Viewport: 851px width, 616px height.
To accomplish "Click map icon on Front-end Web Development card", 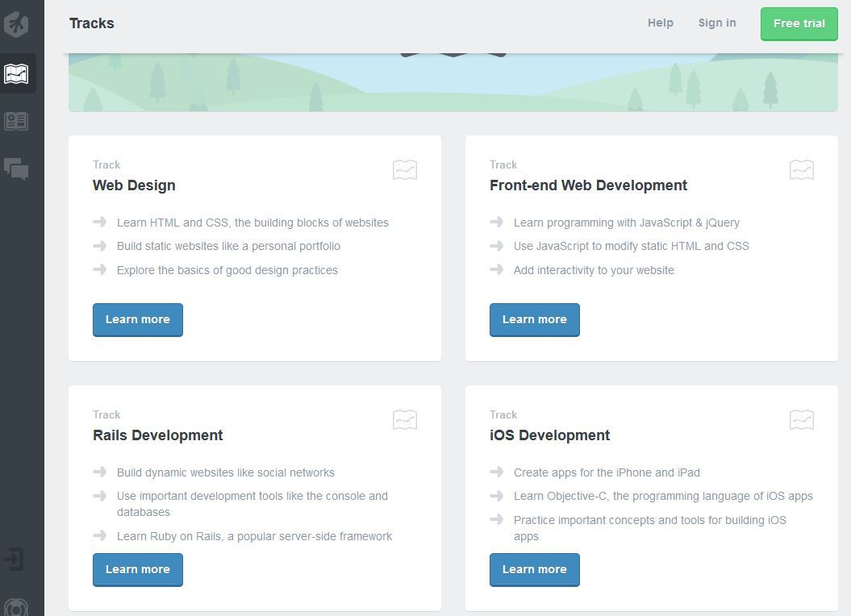I will pyautogui.click(x=802, y=170).
